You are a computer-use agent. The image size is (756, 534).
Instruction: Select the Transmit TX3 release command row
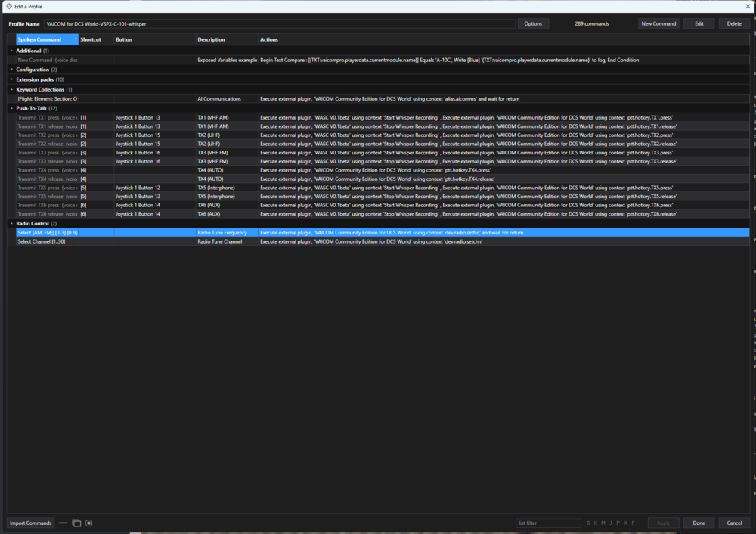click(383, 162)
